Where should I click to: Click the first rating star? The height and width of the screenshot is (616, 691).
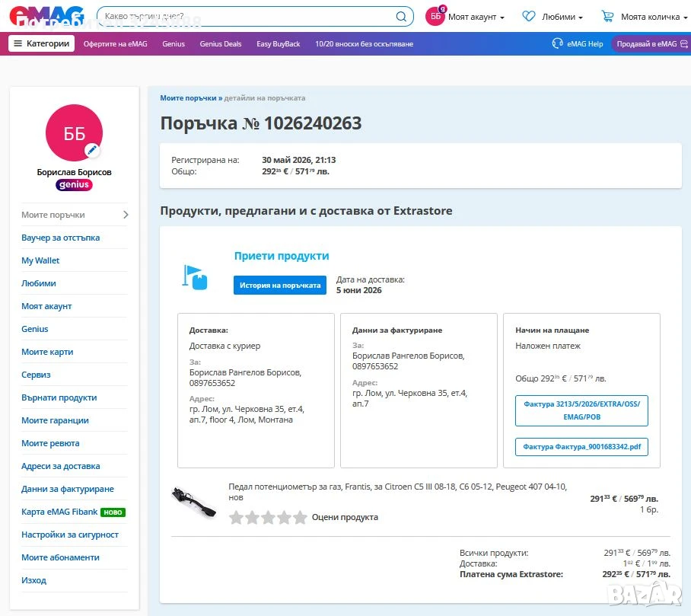[x=236, y=517]
